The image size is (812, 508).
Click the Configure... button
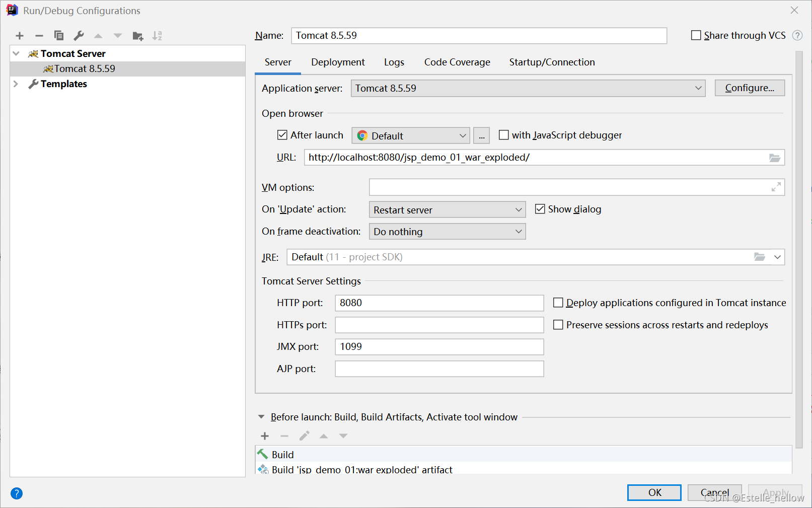click(750, 88)
